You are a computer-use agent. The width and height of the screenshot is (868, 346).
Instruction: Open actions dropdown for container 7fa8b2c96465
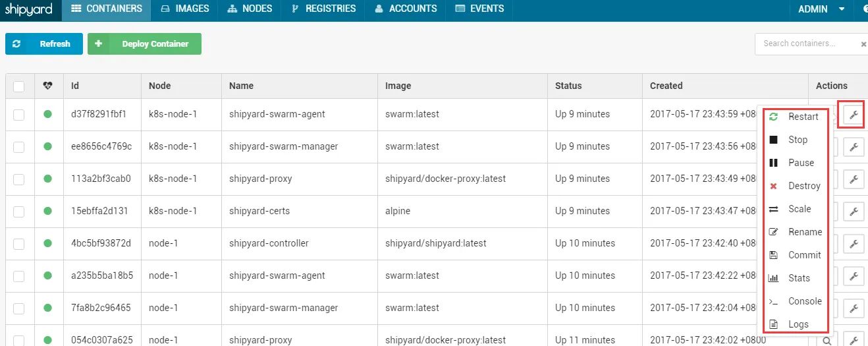click(854, 308)
